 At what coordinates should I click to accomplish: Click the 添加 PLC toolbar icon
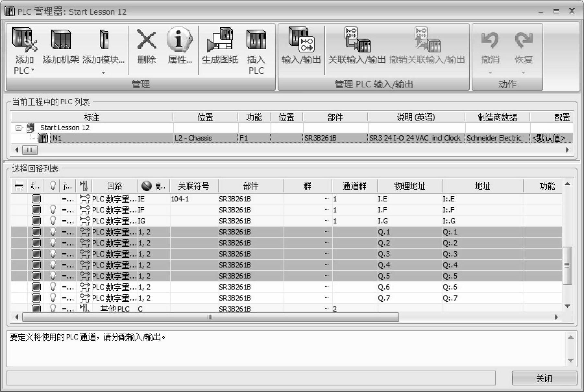tap(24, 40)
